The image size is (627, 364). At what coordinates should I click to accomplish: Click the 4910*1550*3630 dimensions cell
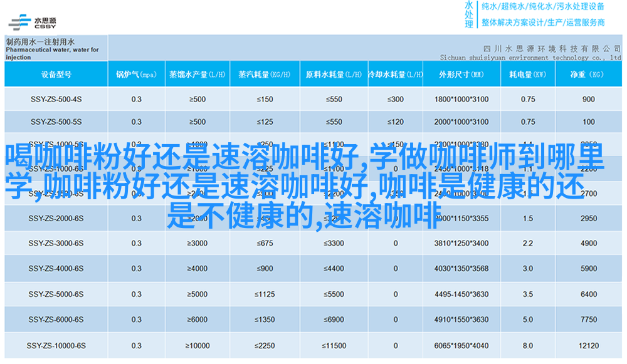[461, 320]
